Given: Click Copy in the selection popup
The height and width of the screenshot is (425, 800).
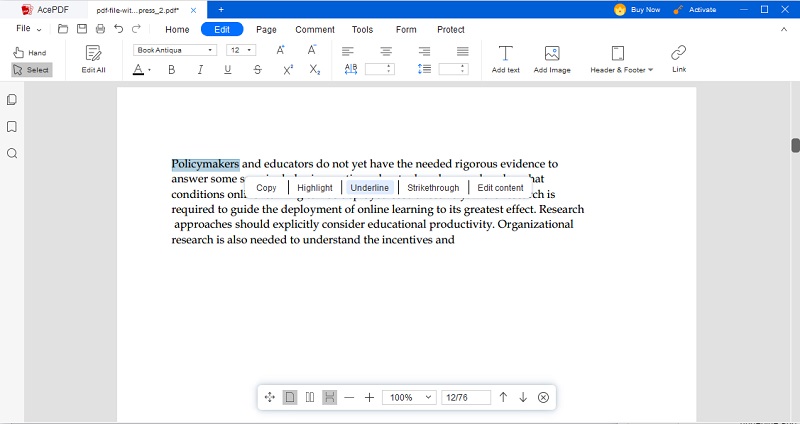Looking at the screenshot, I should click(x=266, y=188).
